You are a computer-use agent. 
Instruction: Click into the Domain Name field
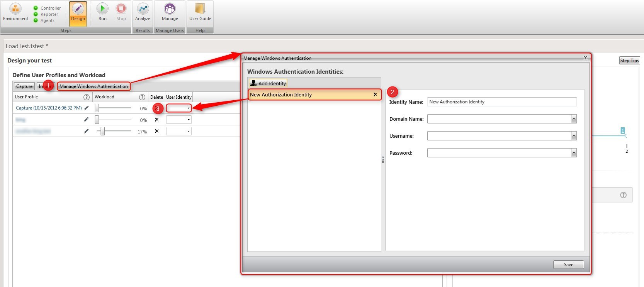pyautogui.click(x=499, y=119)
